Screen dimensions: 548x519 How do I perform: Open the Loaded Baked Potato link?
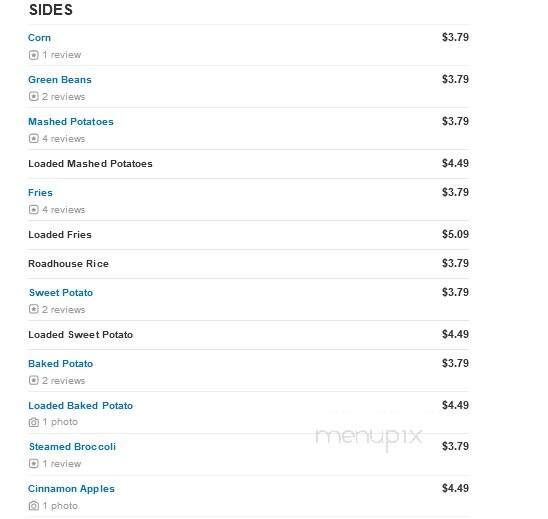(x=80, y=406)
